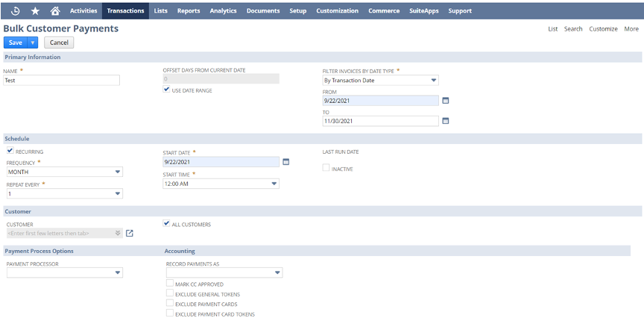
Task: Expand the Record Payments As dropdown
Action: click(x=277, y=273)
